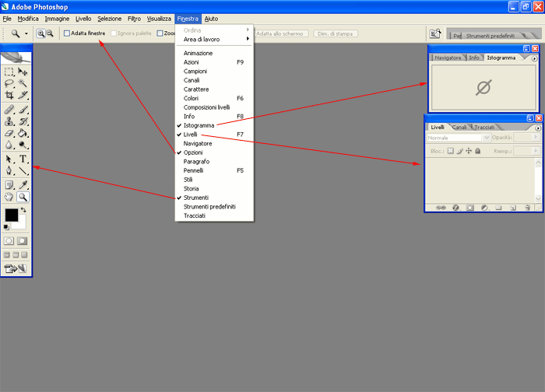Screen dimensions: 545x392
Task: Expand the Ordina submenu
Action: click(214, 30)
